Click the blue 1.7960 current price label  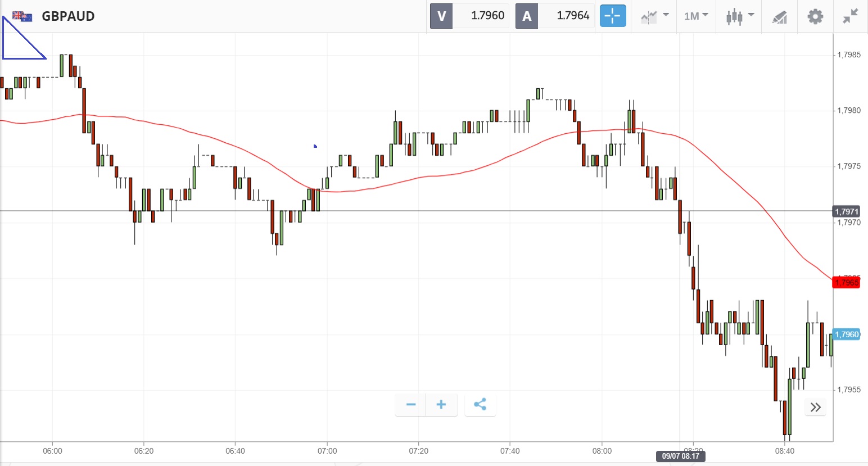pos(846,334)
